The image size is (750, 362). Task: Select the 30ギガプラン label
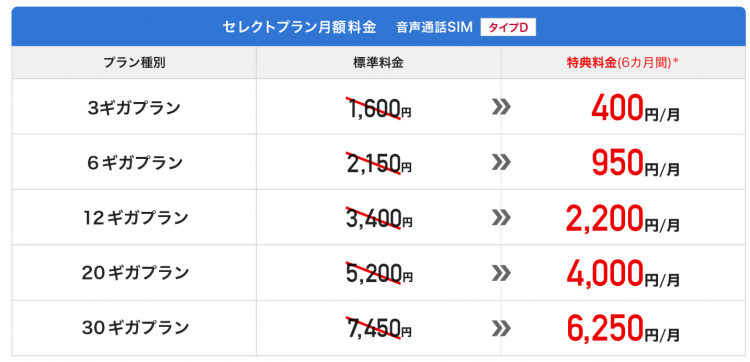(134, 328)
